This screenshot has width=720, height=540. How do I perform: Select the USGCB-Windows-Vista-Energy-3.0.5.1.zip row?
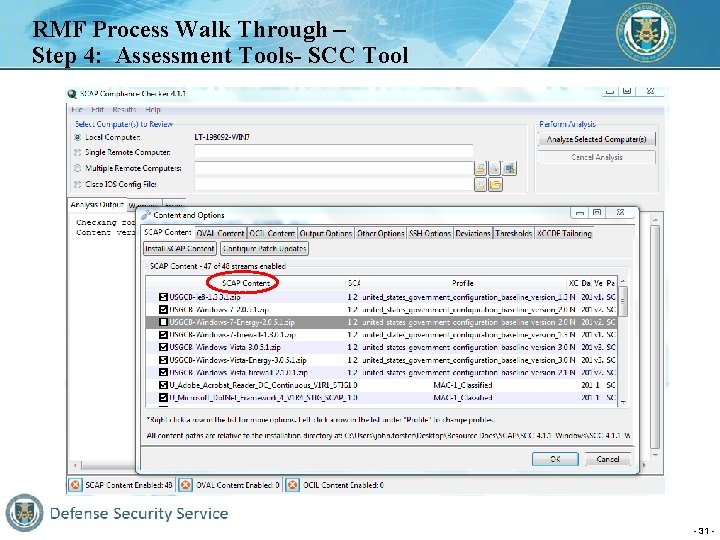point(382,360)
